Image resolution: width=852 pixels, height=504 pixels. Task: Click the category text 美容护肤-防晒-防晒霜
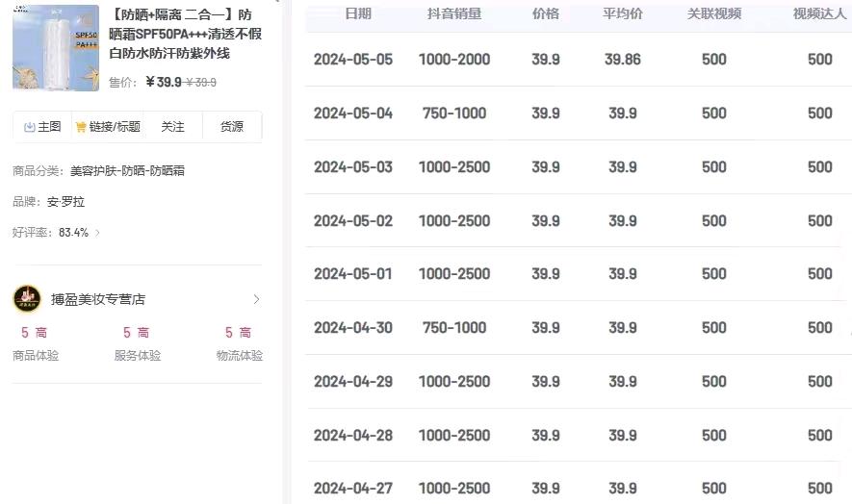(x=128, y=171)
